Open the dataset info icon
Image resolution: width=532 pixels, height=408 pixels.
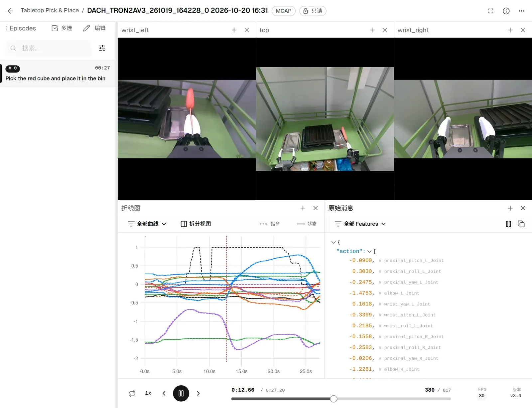point(506,11)
